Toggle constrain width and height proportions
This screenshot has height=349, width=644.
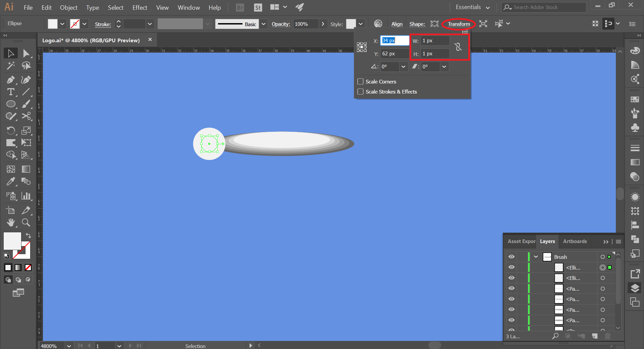tap(458, 47)
